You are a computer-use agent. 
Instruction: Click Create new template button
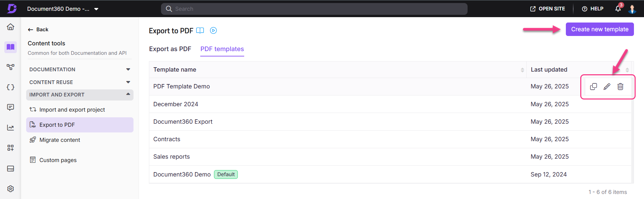[599, 29]
